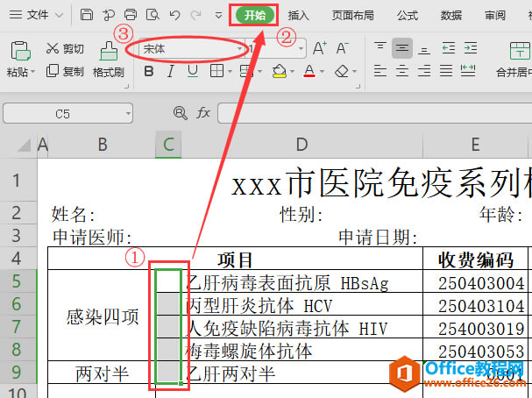Click inside the formula bar input

point(375,113)
